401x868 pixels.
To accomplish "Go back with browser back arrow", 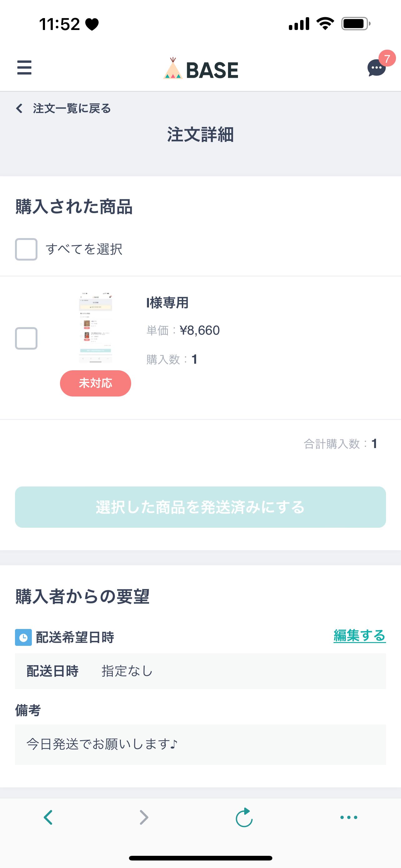I will click(48, 817).
